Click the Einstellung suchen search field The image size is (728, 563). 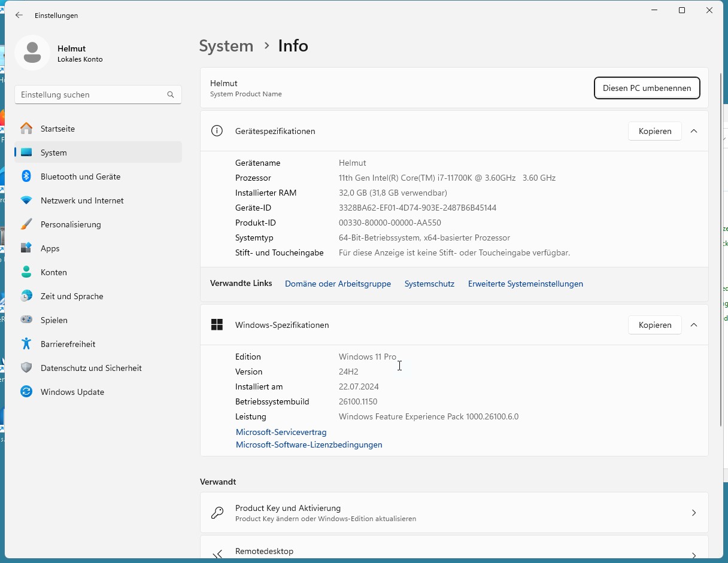pos(98,95)
